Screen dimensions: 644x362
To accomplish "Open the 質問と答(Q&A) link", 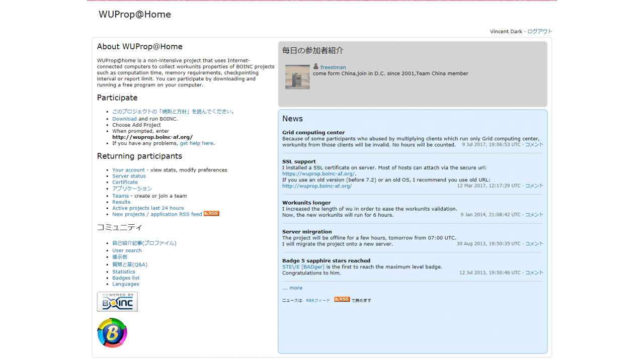I will click(130, 264).
